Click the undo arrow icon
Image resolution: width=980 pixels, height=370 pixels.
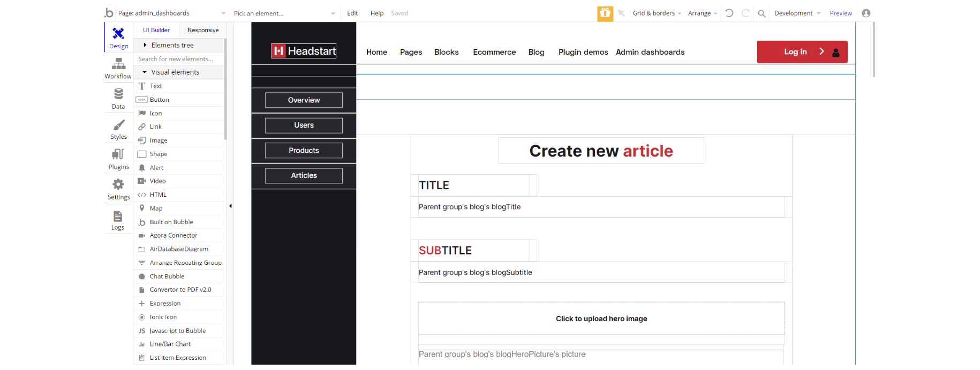pyautogui.click(x=729, y=13)
